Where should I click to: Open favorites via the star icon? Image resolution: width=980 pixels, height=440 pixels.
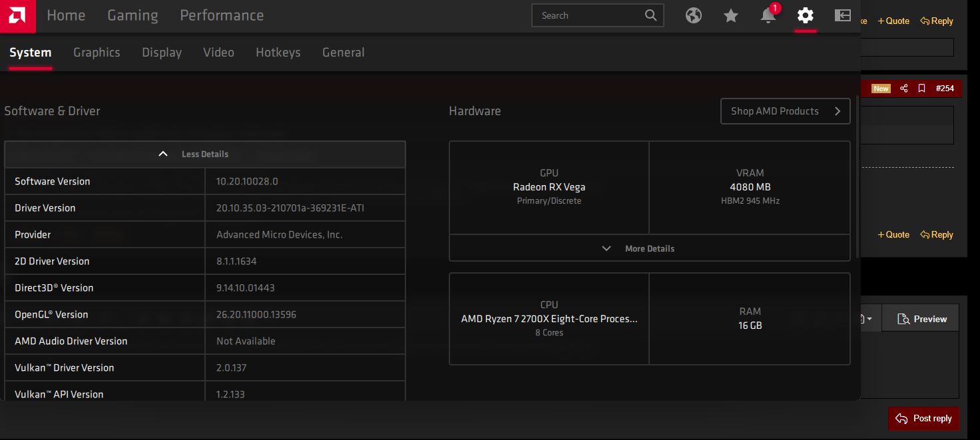point(731,15)
